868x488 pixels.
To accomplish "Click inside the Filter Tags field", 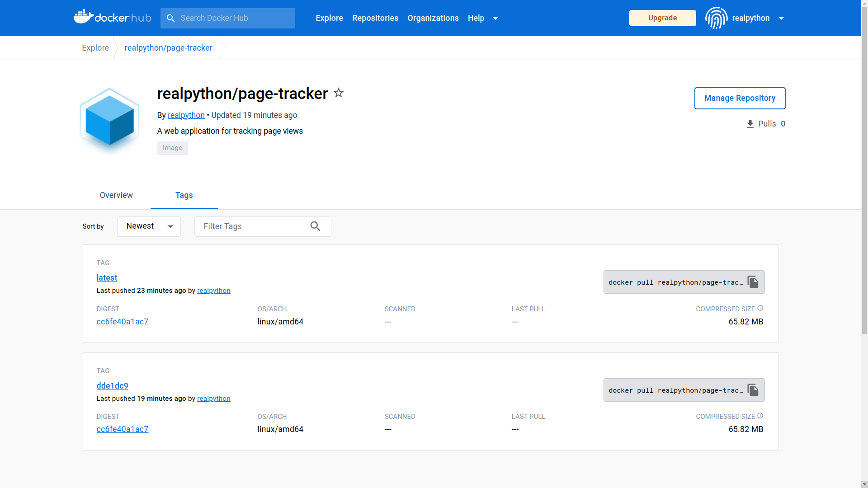I will pos(249,226).
